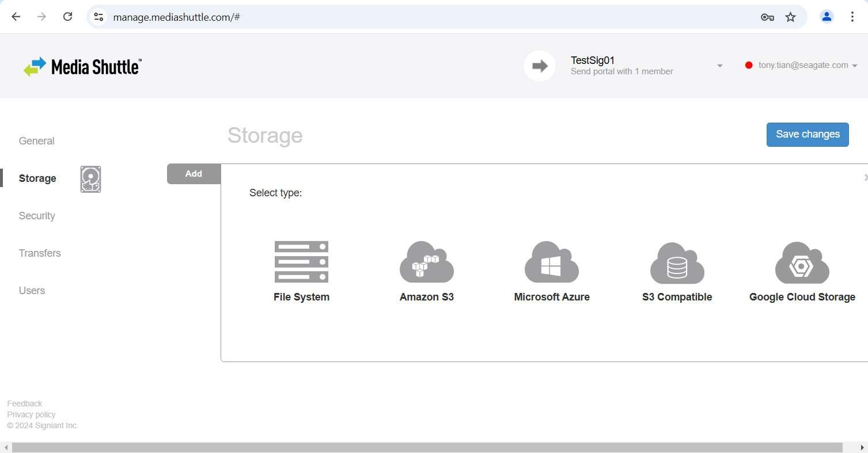Open the Security section in sidebar
This screenshot has height=453, width=868.
click(x=37, y=216)
